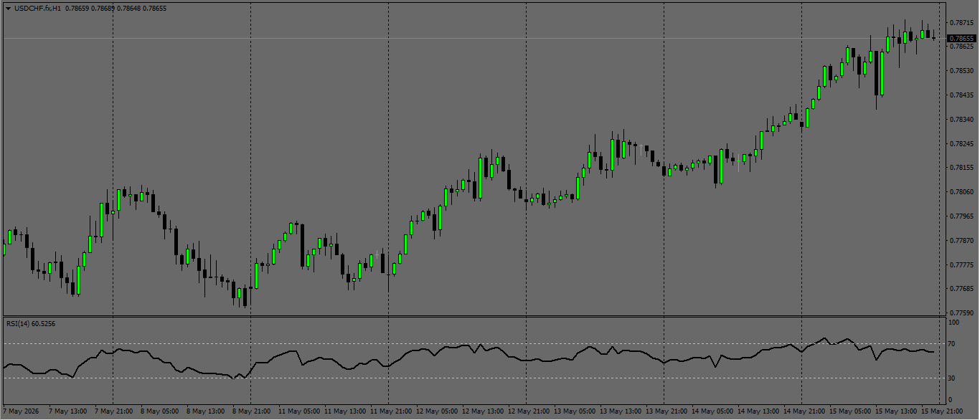Click the 0.78060 price scale label

pyautogui.click(x=961, y=192)
